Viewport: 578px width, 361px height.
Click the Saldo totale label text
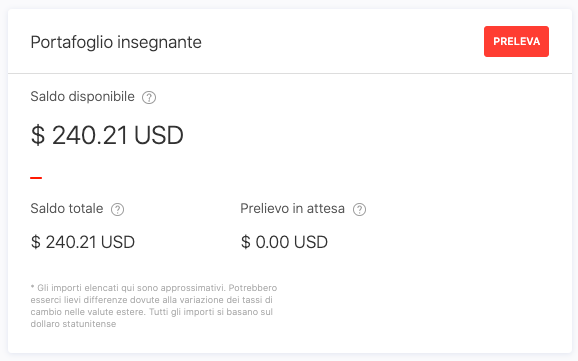[67, 209]
